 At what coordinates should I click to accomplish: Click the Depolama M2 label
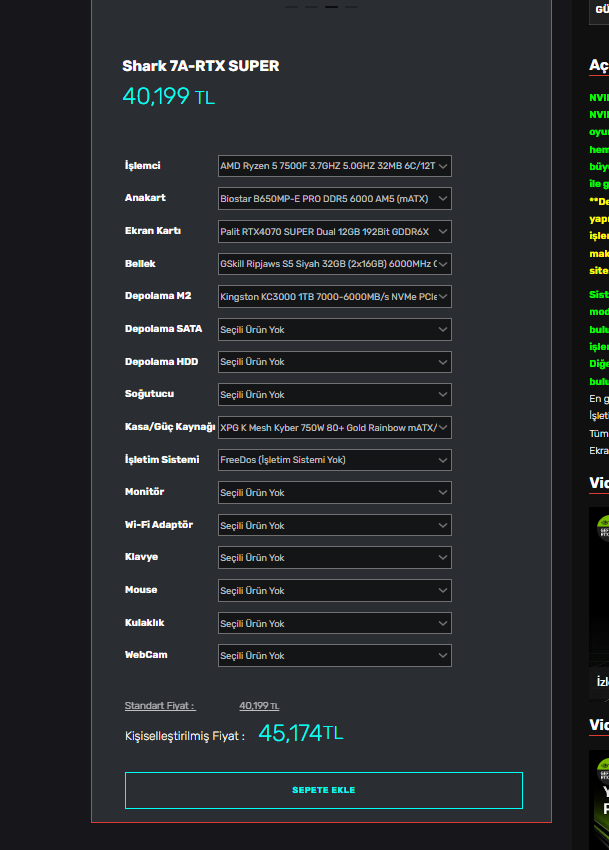158,296
